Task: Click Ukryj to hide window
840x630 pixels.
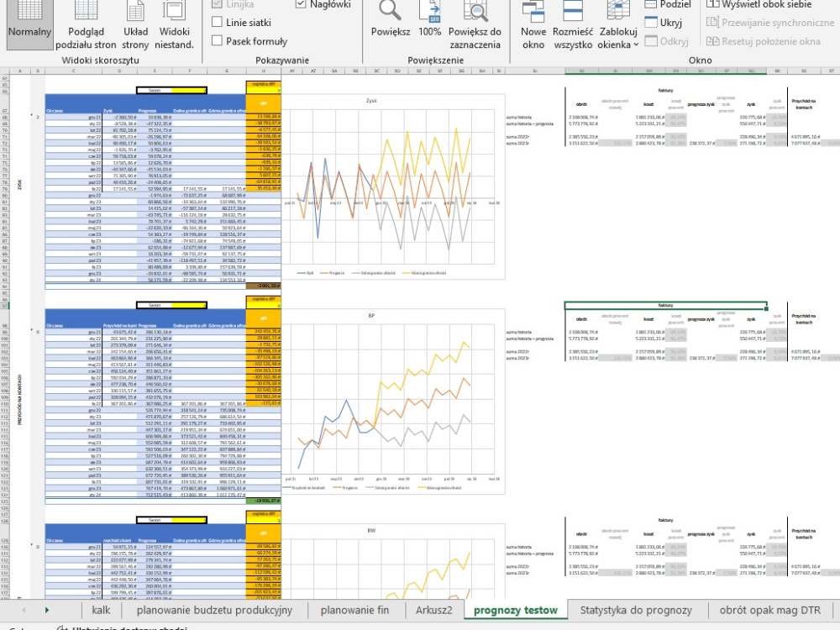Action: [664, 23]
